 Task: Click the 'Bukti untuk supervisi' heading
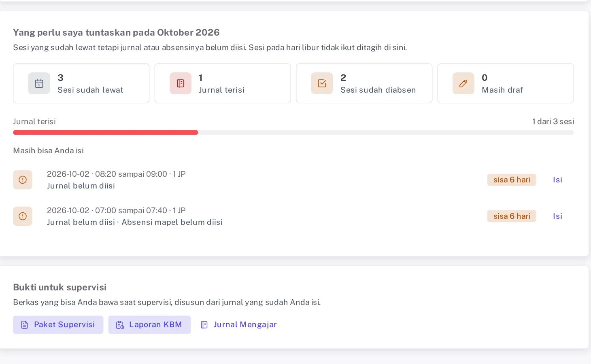(60, 287)
